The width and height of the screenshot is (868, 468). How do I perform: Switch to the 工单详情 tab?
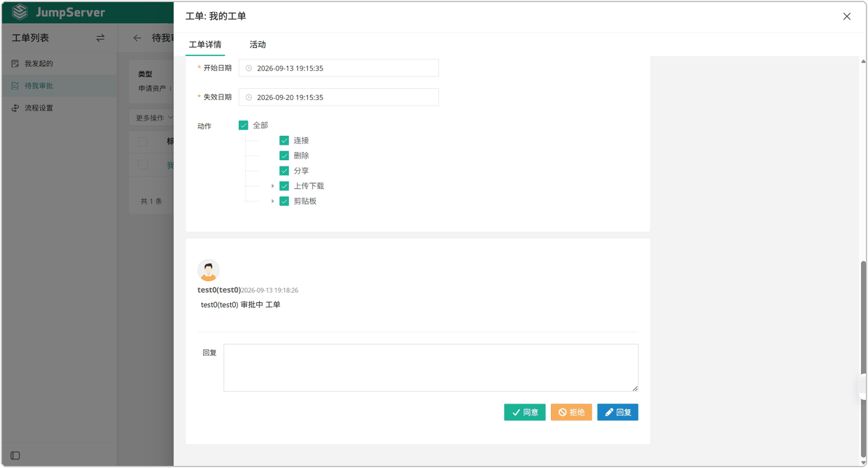[205, 45]
